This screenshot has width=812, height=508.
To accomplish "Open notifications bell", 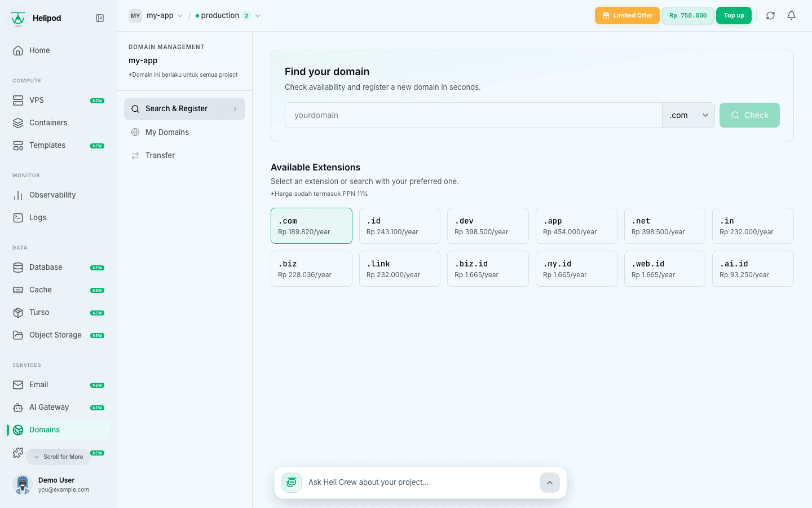I will click(792, 16).
